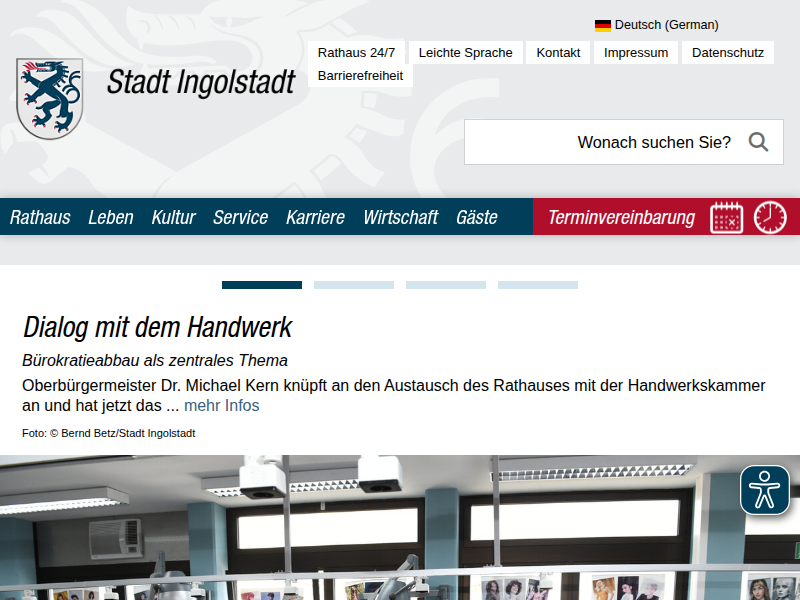Image resolution: width=800 pixels, height=600 pixels.
Task: Click the clock opening hours icon
Action: click(x=770, y=217)
